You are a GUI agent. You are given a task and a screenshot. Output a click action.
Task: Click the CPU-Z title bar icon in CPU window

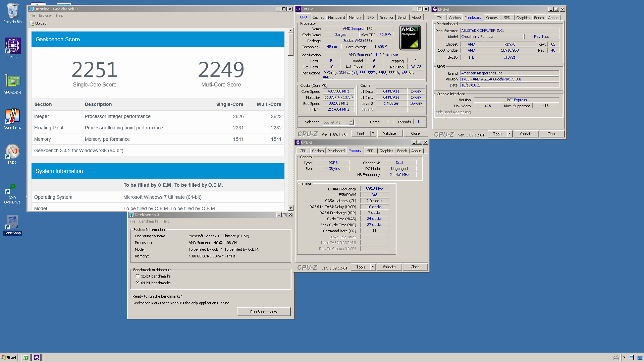tap(298, 9)
